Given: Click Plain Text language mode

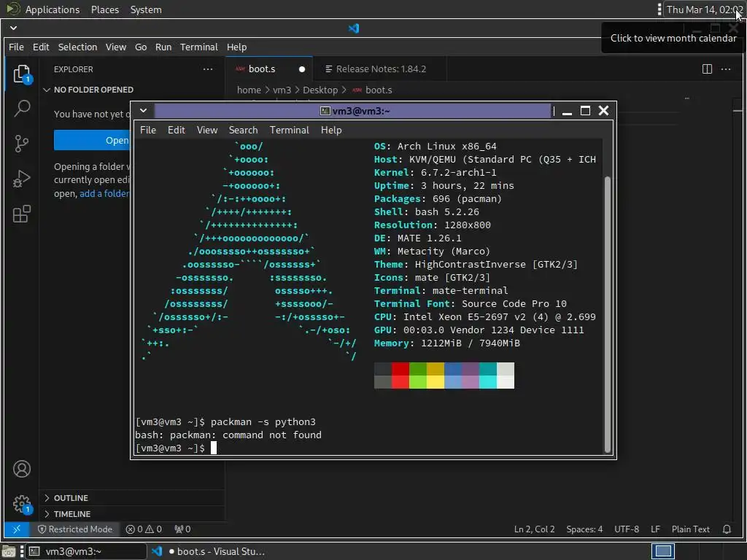Looking at the screenshot, I should click(690, 529).
